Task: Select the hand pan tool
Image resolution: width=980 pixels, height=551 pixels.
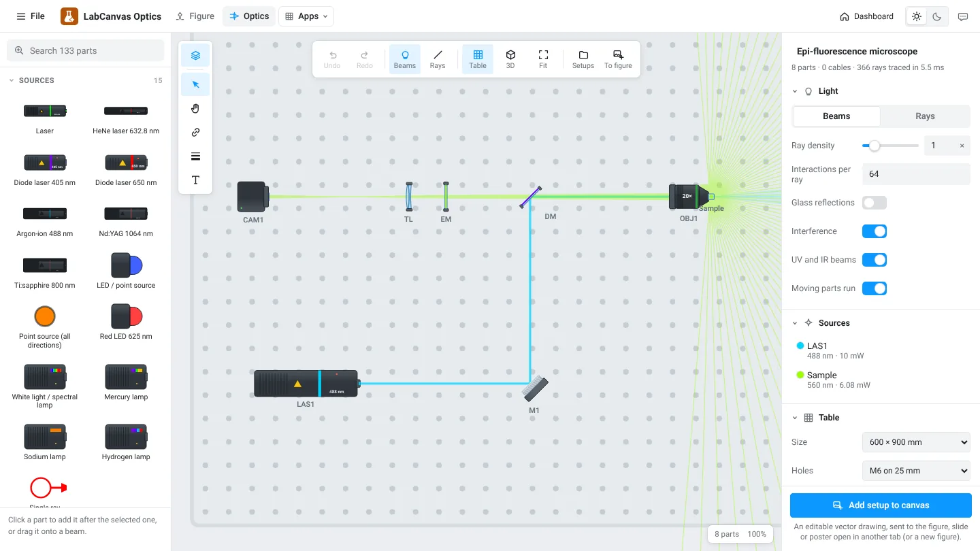Action: [x=195, y=109]
